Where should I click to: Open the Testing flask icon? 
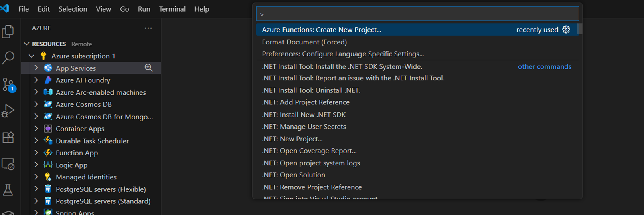(x=8, y=190)
